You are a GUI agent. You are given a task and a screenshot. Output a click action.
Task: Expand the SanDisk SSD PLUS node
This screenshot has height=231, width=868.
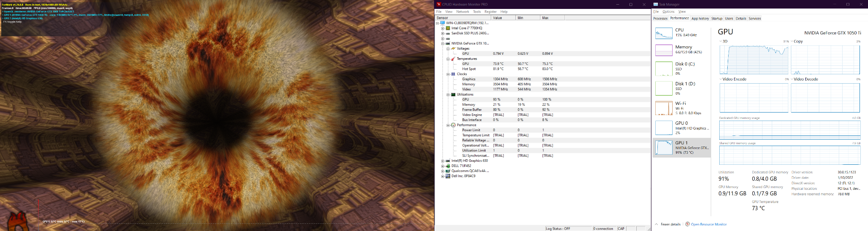(x=442, y=33)
